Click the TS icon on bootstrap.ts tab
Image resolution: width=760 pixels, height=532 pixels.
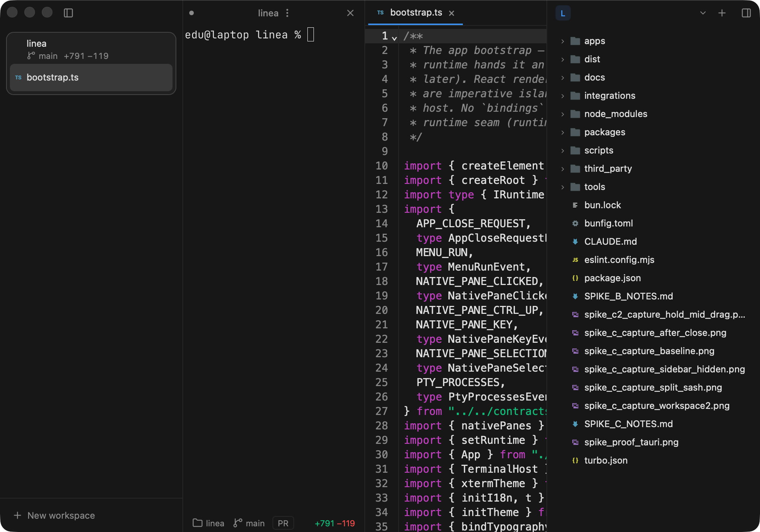(380, 13)
